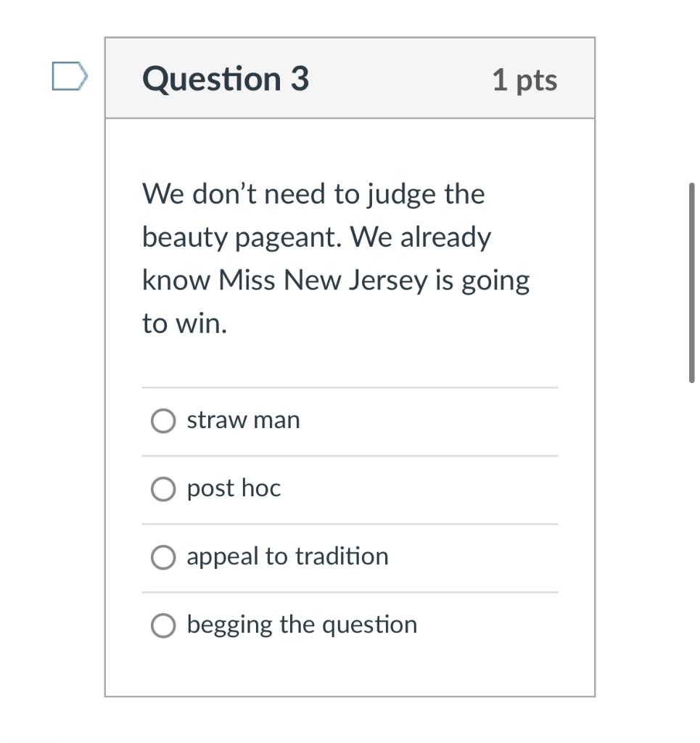Click the 'appeal to tradition' answer text
Screen dimensions: 700x743
[x=287, y=557]
